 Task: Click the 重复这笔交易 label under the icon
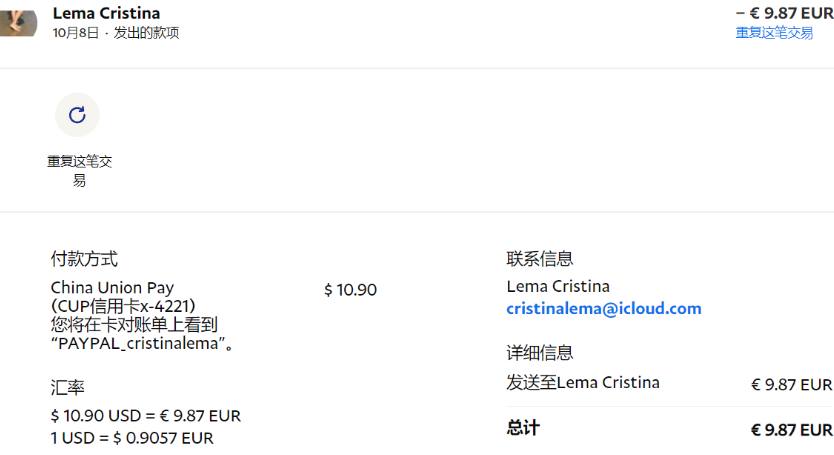79,171
